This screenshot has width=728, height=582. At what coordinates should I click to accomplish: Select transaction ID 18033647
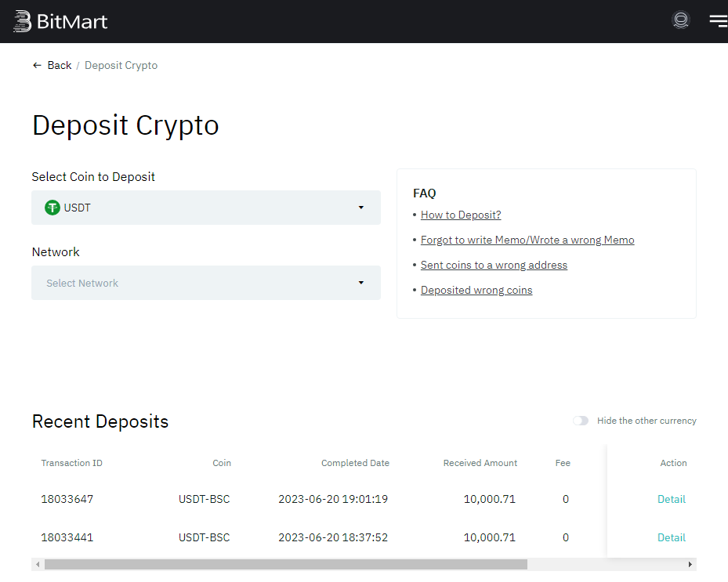67,499
